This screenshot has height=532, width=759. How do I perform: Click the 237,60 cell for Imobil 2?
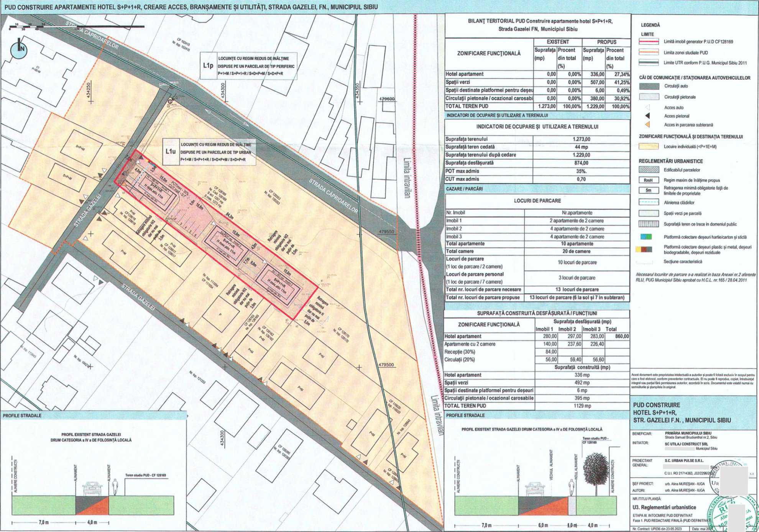(570, 344)
